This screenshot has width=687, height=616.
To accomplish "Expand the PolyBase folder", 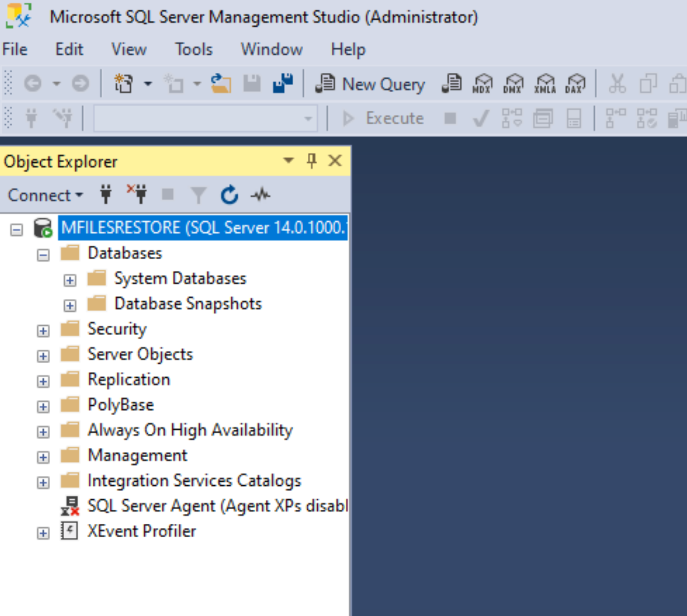I will (43, 407).
